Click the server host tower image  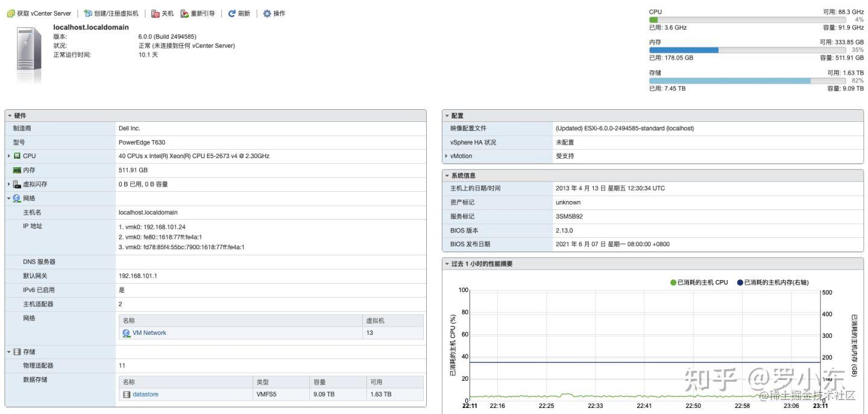(x=30, y=54)
